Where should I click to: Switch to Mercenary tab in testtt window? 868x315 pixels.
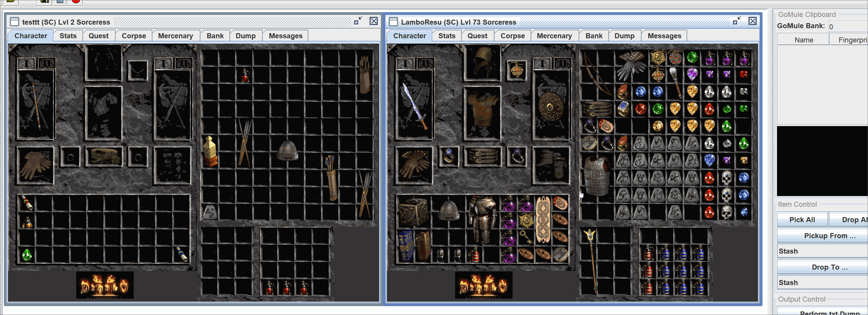(x=175, y=36)
